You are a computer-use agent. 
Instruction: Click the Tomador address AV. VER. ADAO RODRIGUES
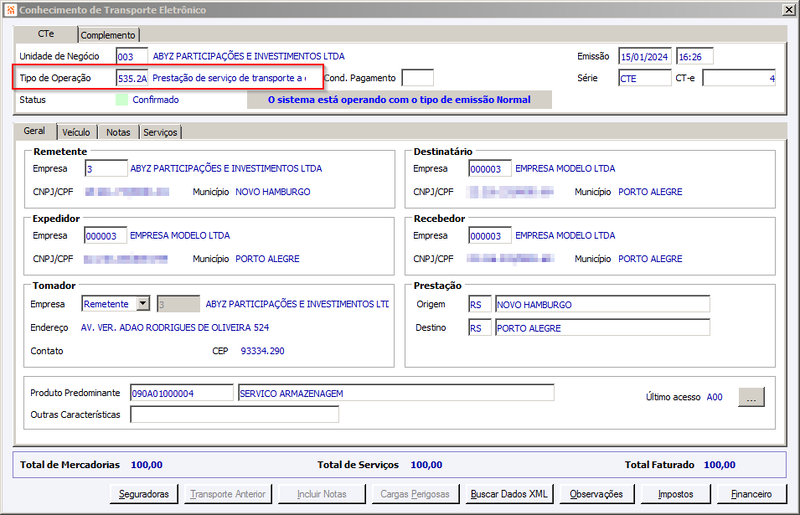click(174, 327)
